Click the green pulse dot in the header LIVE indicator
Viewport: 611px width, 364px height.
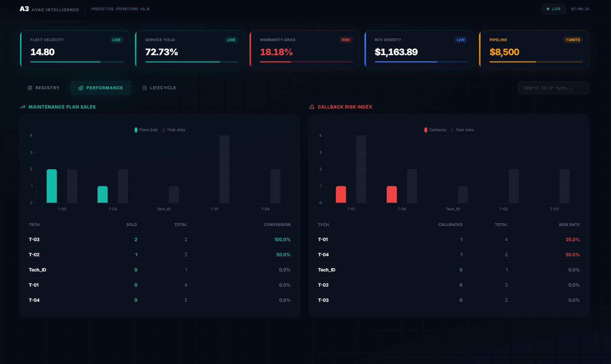click(548, 9)
